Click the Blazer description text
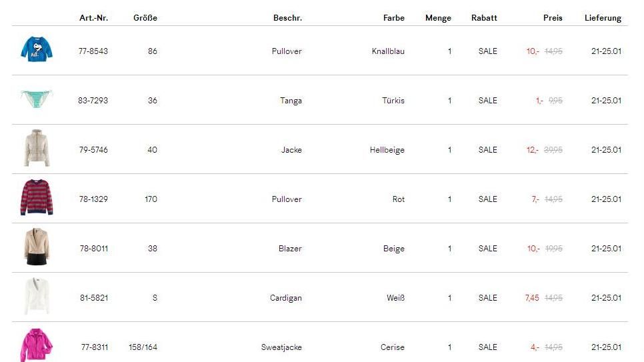This screenshot has width=644, height=362. pos(290,249)
